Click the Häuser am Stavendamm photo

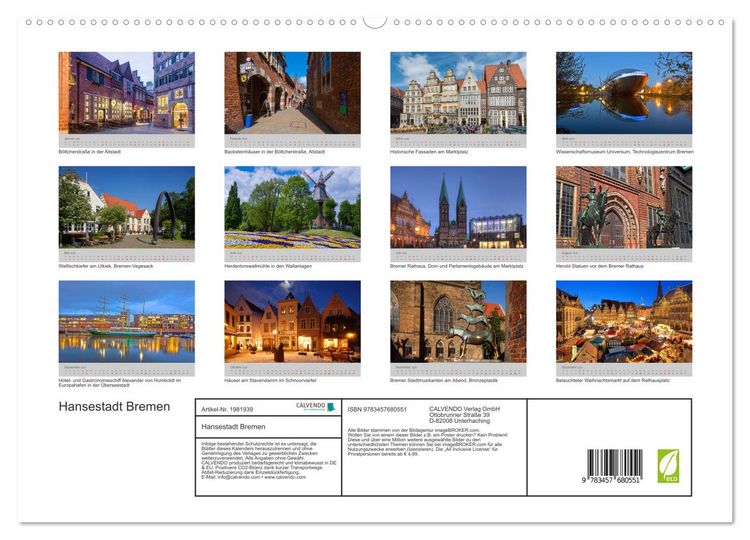(x=292, y=321)
